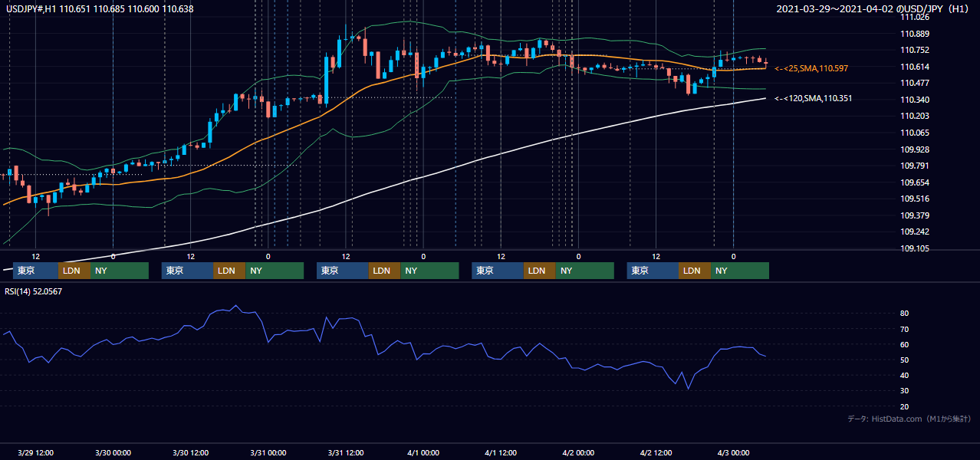The height and width of the screenshot is (460, 980).
Task: Click time axis label 3/29 12:00
Action: 35,452
